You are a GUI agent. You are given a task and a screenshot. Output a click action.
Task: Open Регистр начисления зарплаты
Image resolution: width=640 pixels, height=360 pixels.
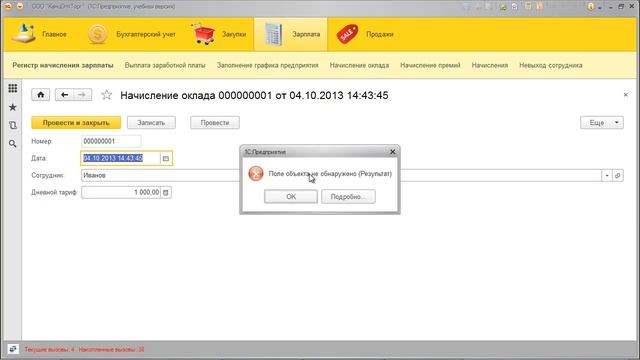(x=63, y=65)
